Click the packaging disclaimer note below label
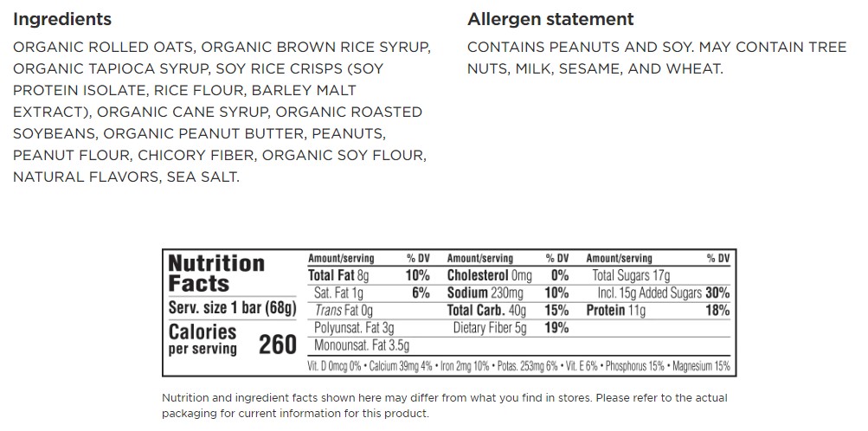Viewport: 868px width, 431px height. 444,405
